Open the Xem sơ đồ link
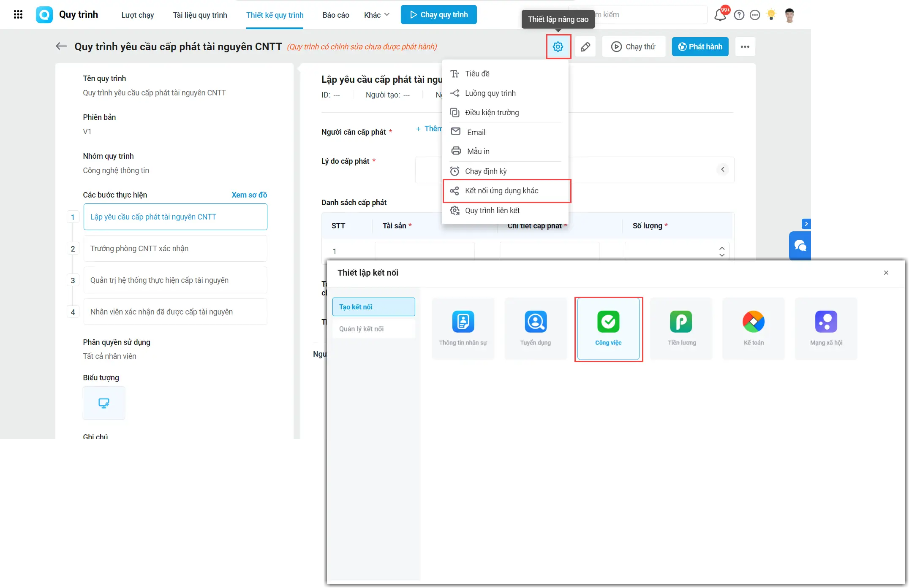Viewport: 909px width, 588px height. [x=249, y=195]
